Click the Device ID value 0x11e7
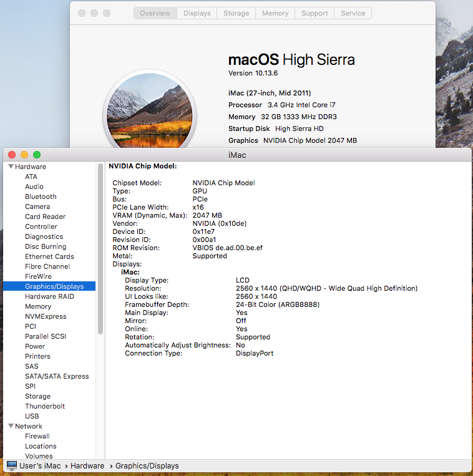The height and width of the screenshot is (476, 473). [x=203, y=231]
